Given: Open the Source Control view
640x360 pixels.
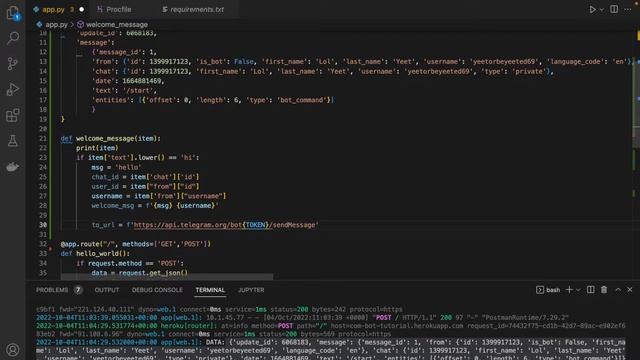Looking at the screenshot, I should (x=13, y=64).
